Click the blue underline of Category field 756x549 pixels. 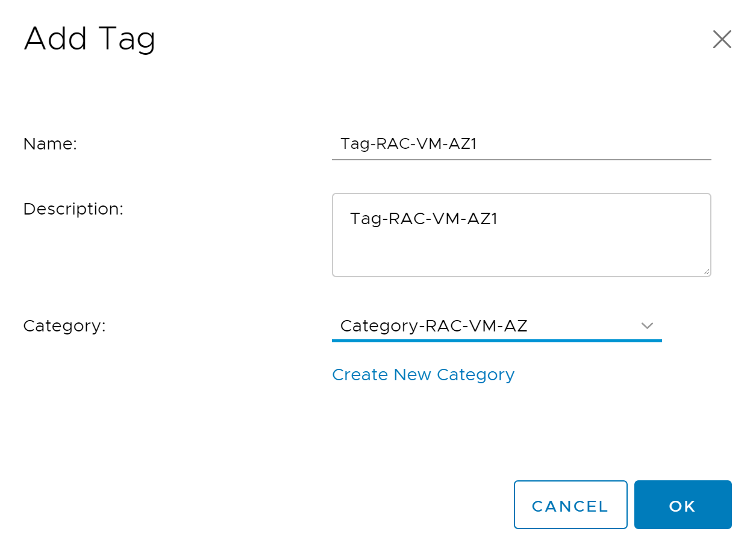[496, 340]
